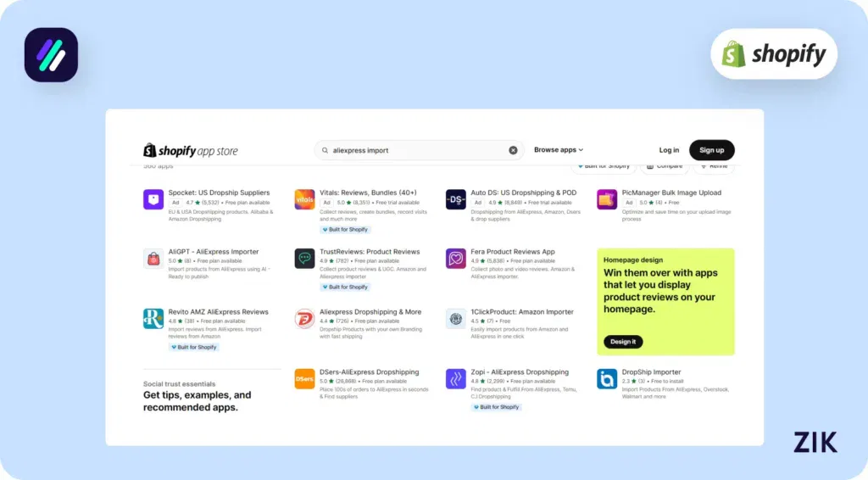Click the search magnifier icon
The height and width of the screenshot is (480, 868).
[325, 150]
